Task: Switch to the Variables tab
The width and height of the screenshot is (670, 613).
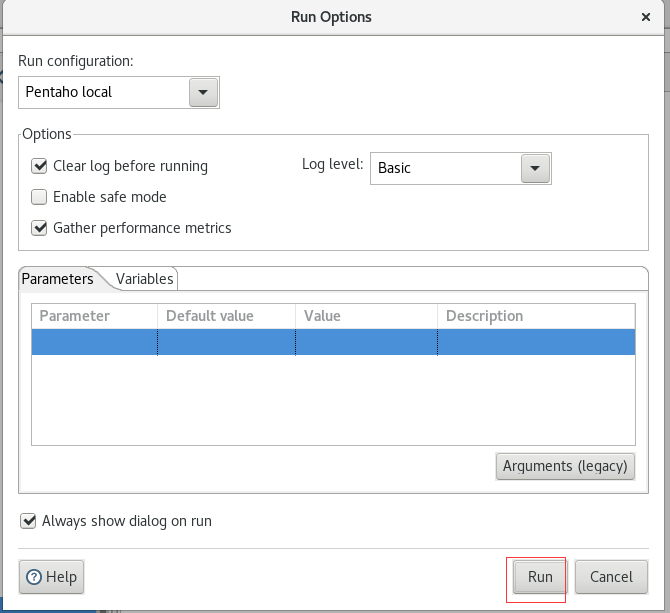Action: pos(144,279)
